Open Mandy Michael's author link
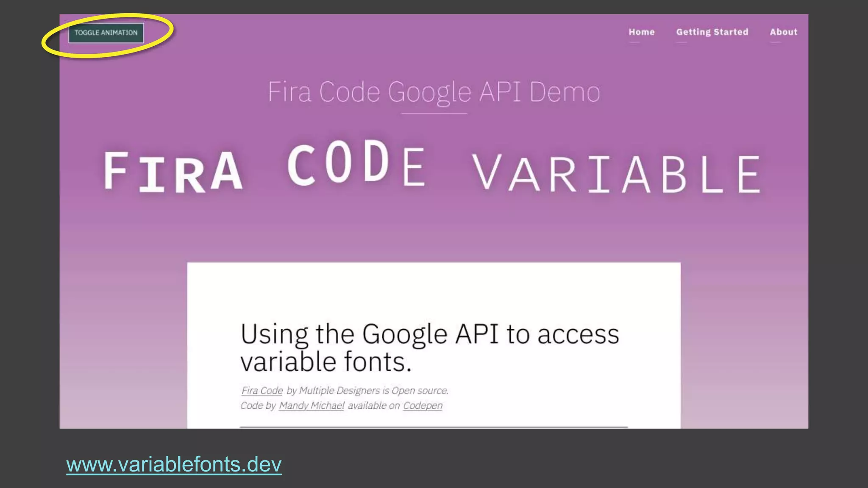The width and height of the screenshot is (868, 488). coord(312,406)
